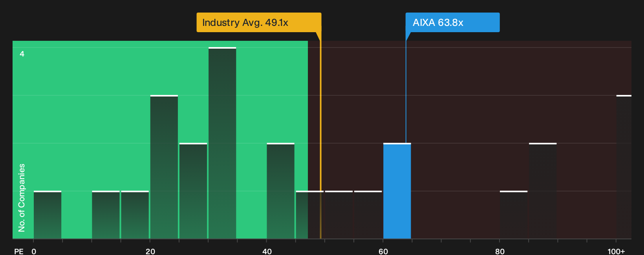Click the histogram bar at PE 25-30
The height and width of the screenshot is (255, 644).
[x=193, y=191]
